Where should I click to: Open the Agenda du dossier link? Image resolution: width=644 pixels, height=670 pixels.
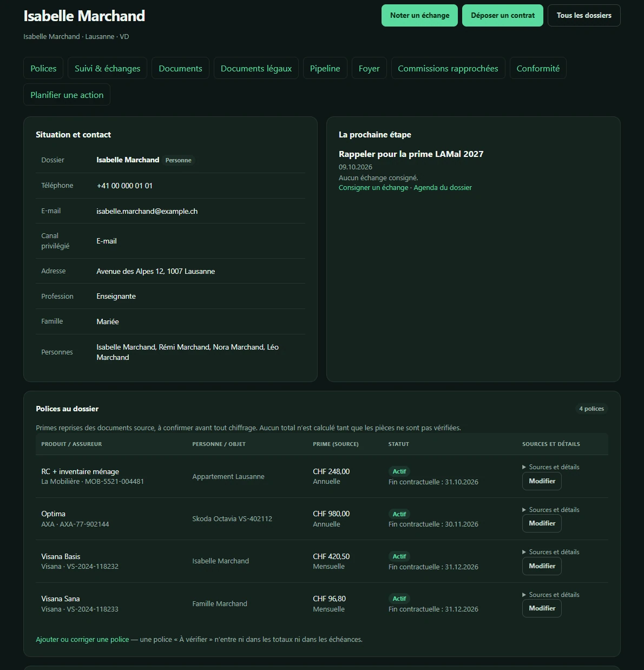point(443,187)
